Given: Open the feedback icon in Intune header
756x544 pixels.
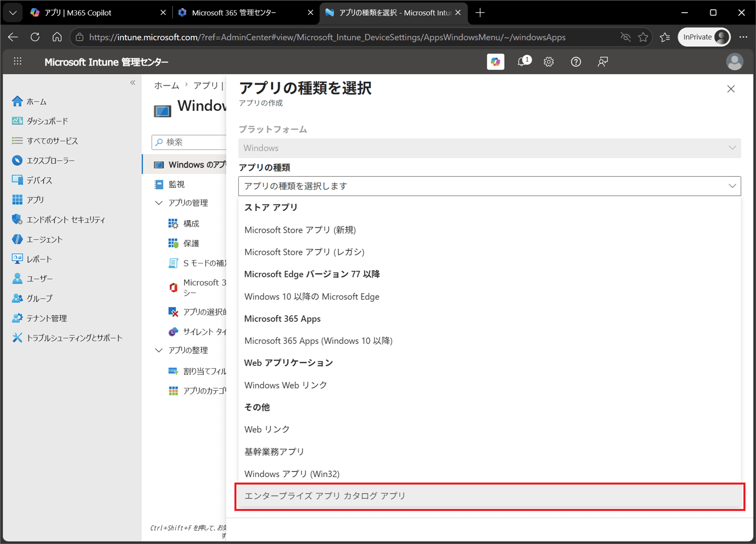Looking at the screenshot, I should point(603,61).
